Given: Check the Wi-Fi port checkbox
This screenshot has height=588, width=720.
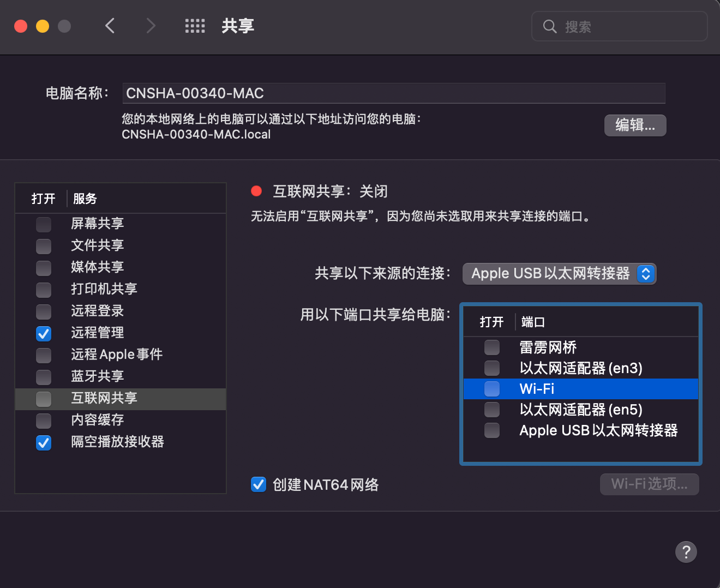Looking at the screenshot, I should 492,388.
